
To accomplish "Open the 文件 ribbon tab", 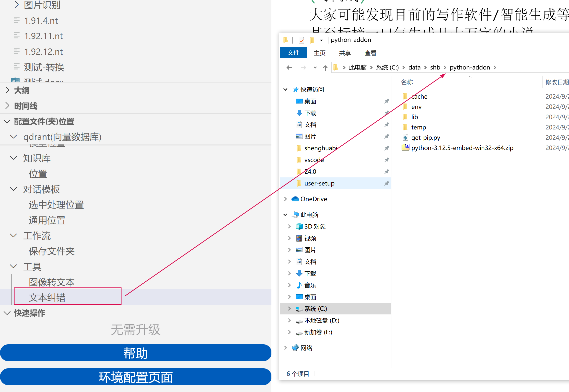I will [x=293, y=53].
